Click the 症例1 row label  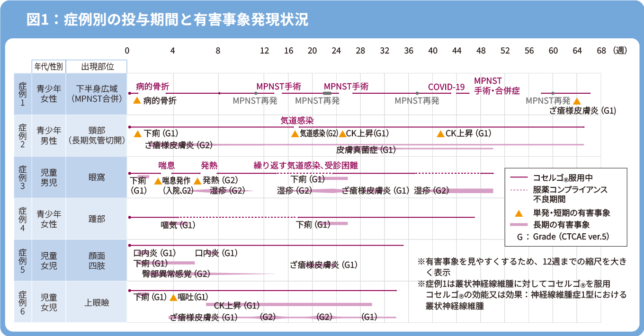[x=22, y=94]
